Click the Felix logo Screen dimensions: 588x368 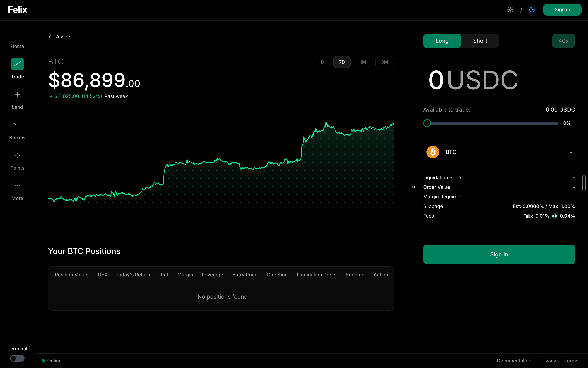coord(17,10)
